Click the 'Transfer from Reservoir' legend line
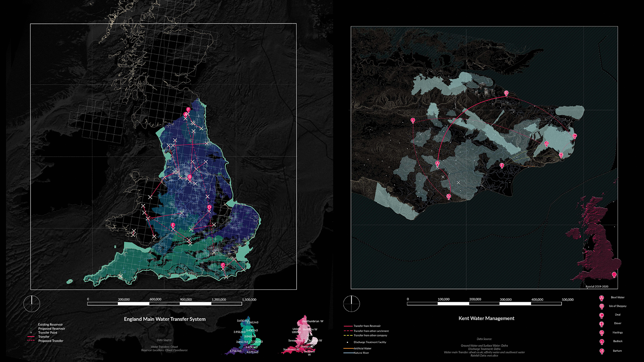Screen dimensions: 644x362 (348, 326)
